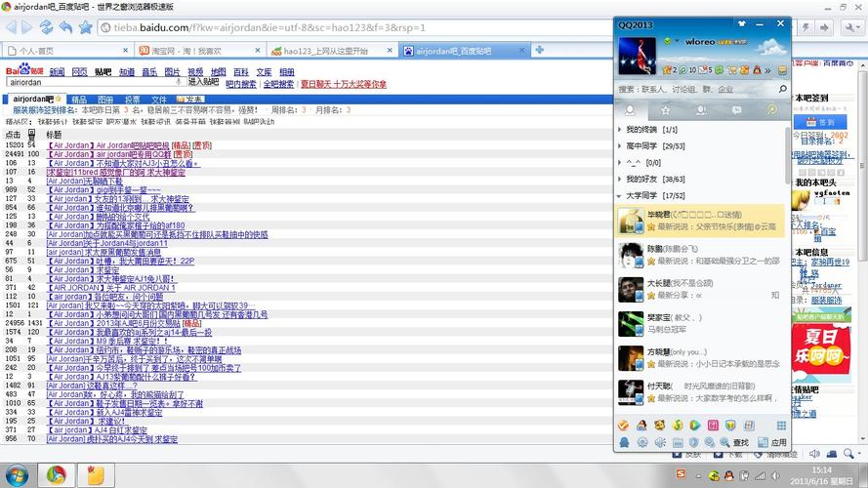Image resolution: width=868 pixels, height=488 pixels.
Task: Open QQ online status dropdown arrow
Action: (676, 42)
